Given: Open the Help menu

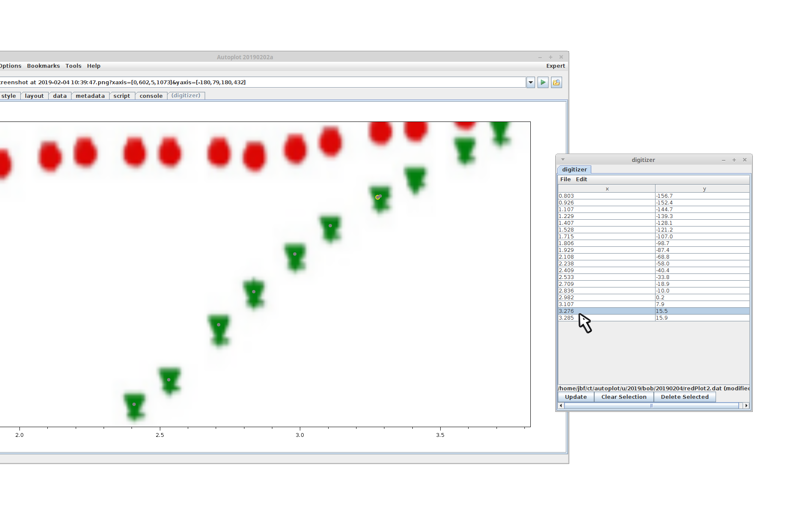Looking at the screenshot, I should 93,66.
